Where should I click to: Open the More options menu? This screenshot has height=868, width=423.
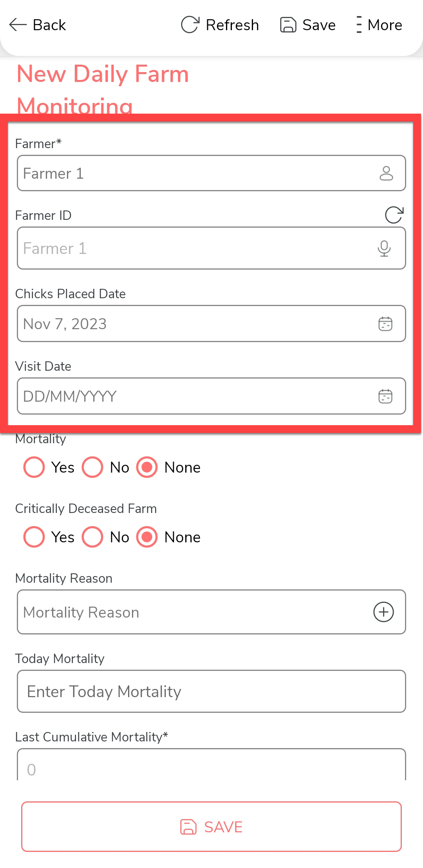359,25
